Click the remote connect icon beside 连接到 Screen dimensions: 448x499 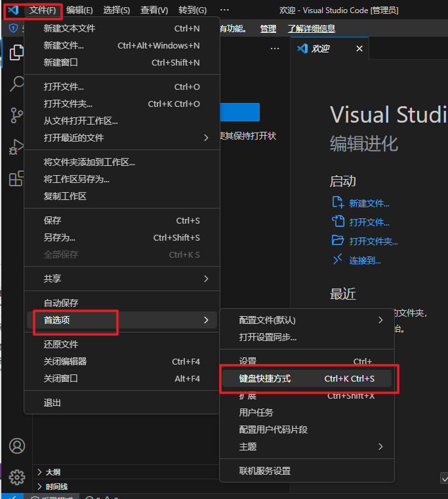[x=338, y=260]
